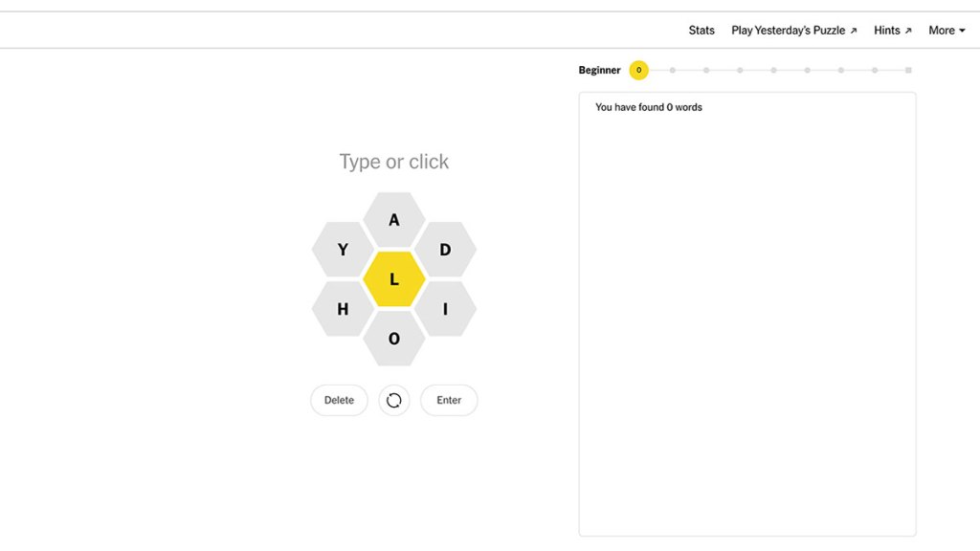
Task: Click the shuffle letters icon
Action: point(393,400)
